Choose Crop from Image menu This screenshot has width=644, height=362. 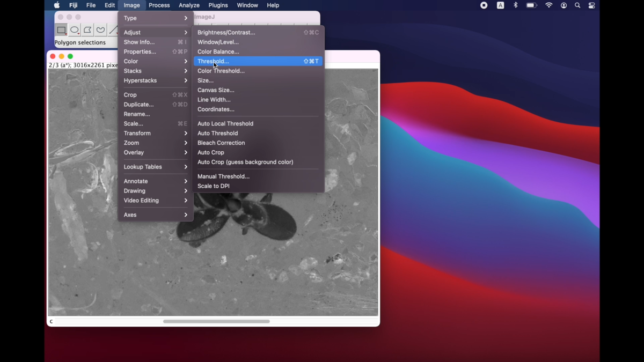tap(155, 95)
